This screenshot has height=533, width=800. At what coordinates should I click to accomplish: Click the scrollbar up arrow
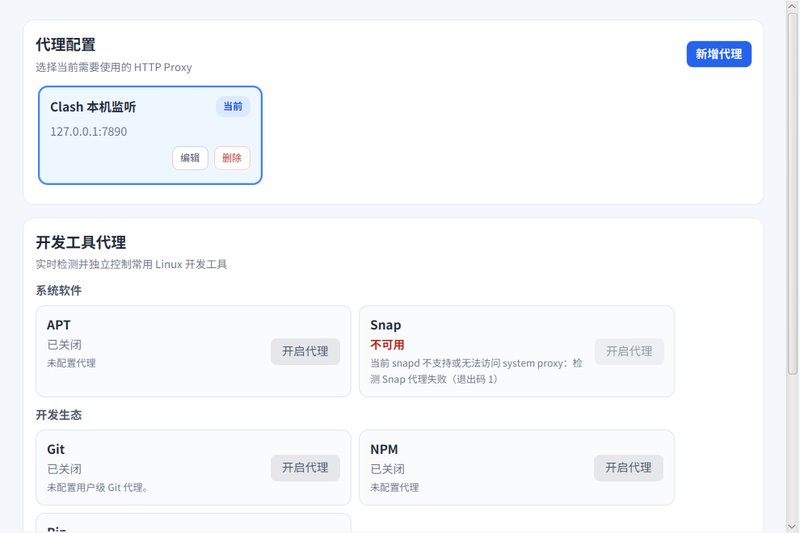click(x=792, y=6)
